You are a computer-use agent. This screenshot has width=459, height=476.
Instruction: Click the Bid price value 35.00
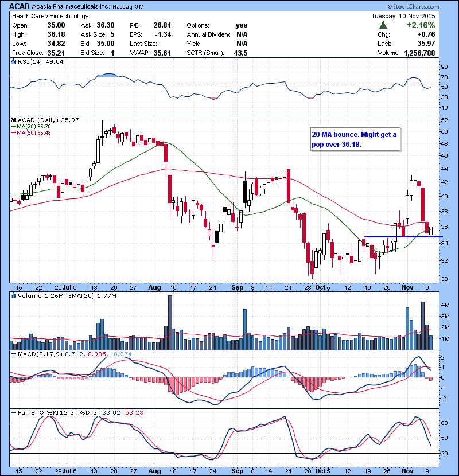[106, 44]
